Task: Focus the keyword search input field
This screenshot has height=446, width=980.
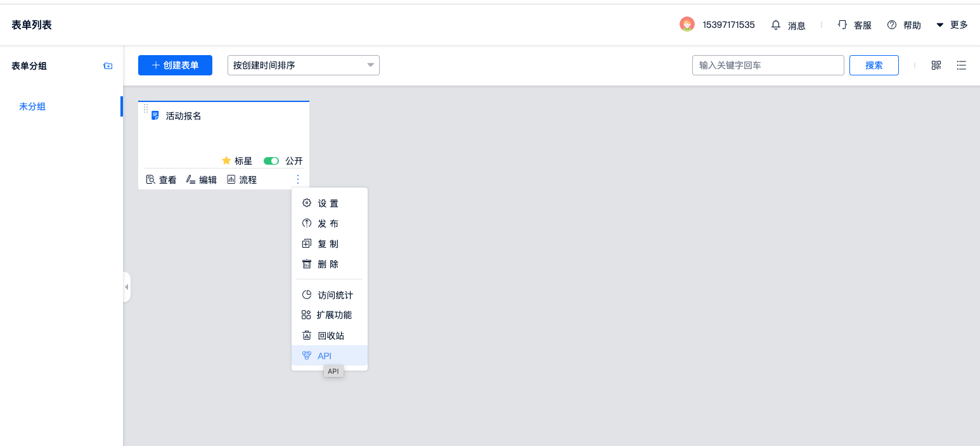Action: pos(768,65)
